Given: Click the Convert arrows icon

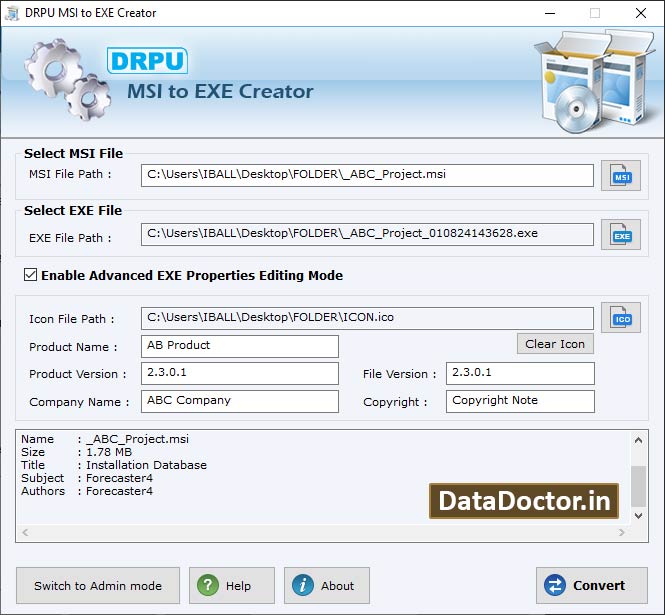Looking at the screenshot, I should pos(555,585).
